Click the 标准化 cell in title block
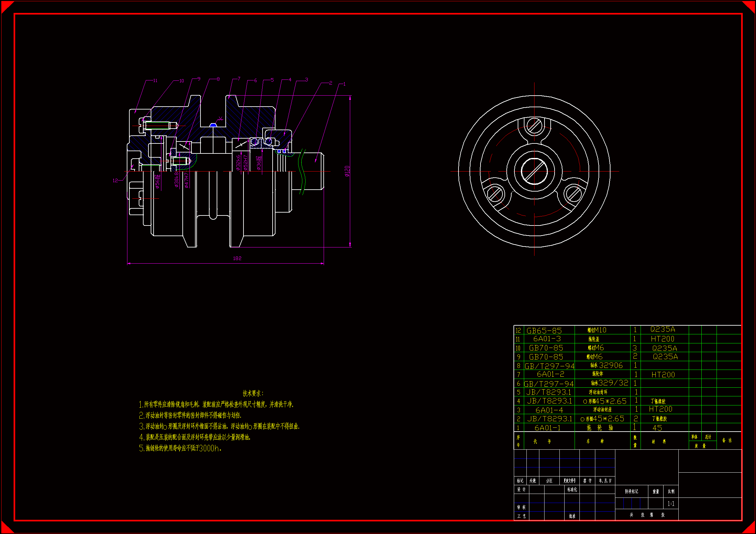The height and width of the screenshot is (534, 756). 572,490
